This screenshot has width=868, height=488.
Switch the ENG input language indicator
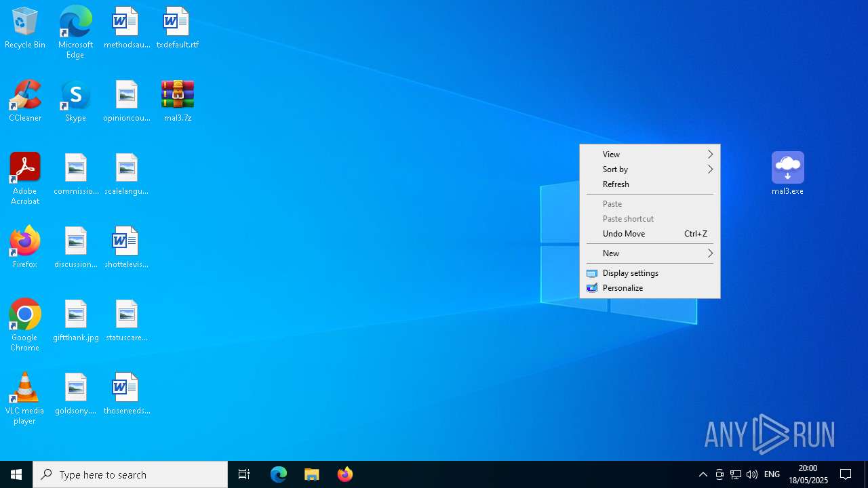point(772,474)
